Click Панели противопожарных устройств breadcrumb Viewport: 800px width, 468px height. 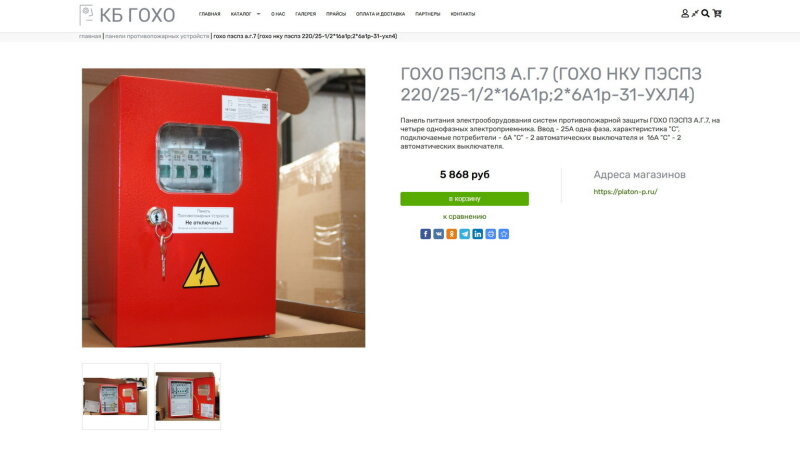pyautogui.click(x=157, y=36)
